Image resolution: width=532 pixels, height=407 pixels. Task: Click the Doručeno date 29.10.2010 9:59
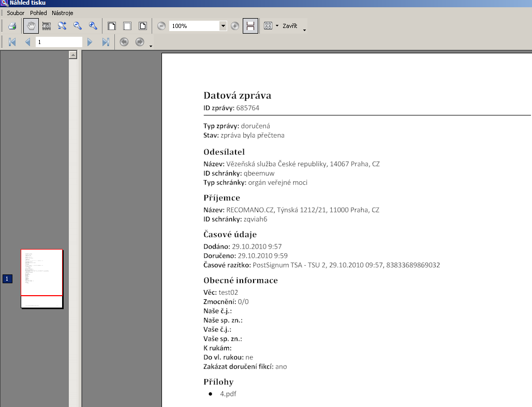click(262, 256)
